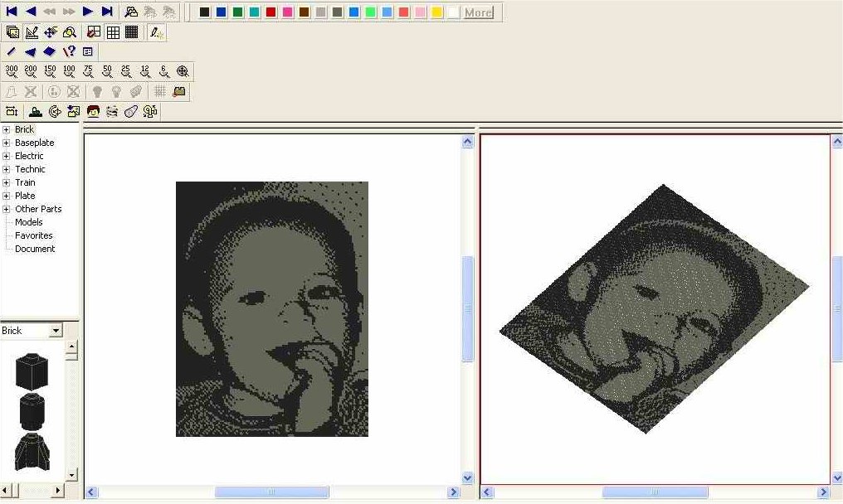Click parts preview scroll down arrow
843x504 pixels.
pyautogui.click(x=71, y=475)
